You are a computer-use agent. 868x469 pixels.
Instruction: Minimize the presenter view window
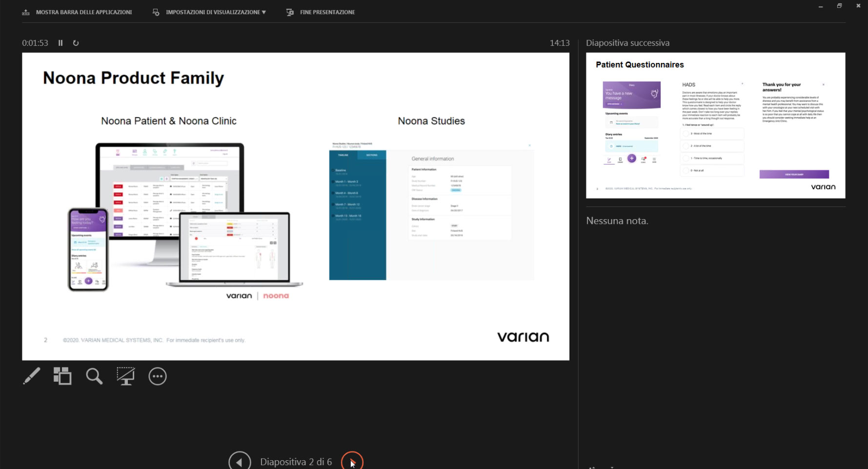click(821, 6)
